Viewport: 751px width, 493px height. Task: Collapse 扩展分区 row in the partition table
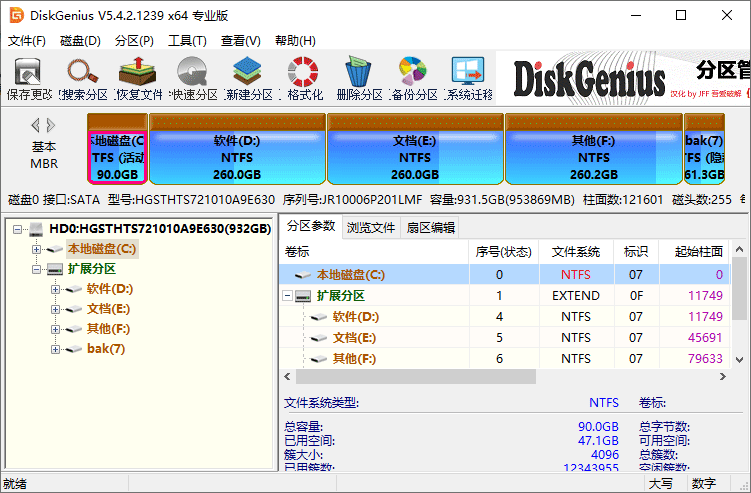[x=287, y=296]
